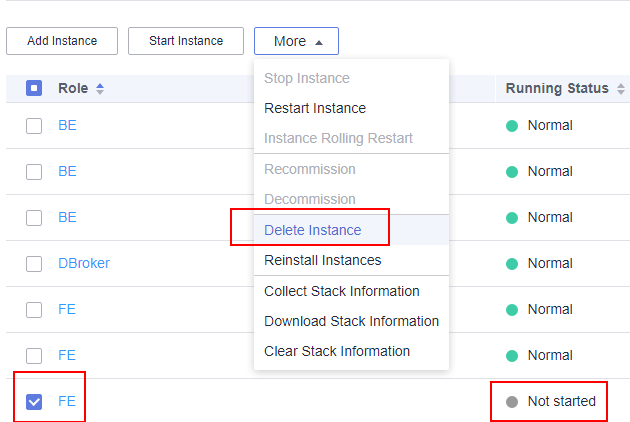Open the first BE role link
Image resolution: width=630 pixels, height=422 pixels.
(67, 125)
